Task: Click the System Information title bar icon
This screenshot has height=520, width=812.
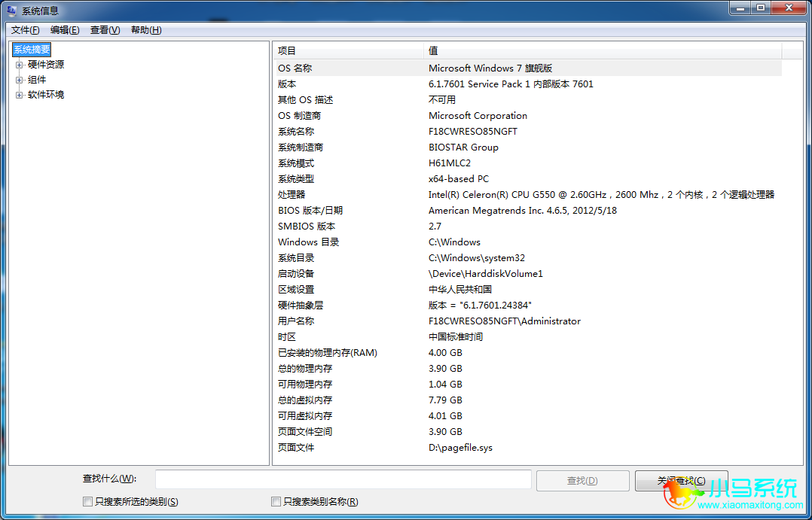Action: click(11, 10)
